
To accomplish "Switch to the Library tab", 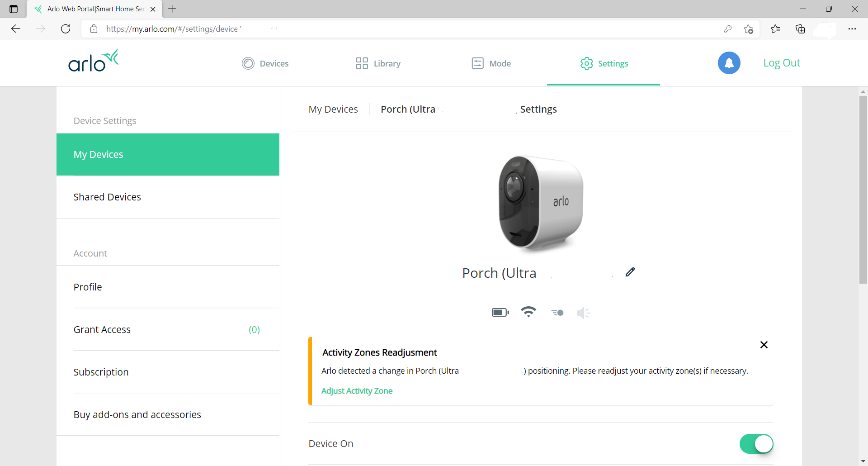I will pos(378,64).
